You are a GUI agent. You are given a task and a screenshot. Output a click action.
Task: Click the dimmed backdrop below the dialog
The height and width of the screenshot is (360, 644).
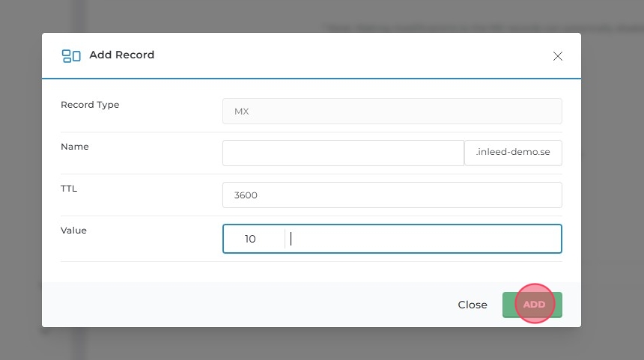click(322, 344)
